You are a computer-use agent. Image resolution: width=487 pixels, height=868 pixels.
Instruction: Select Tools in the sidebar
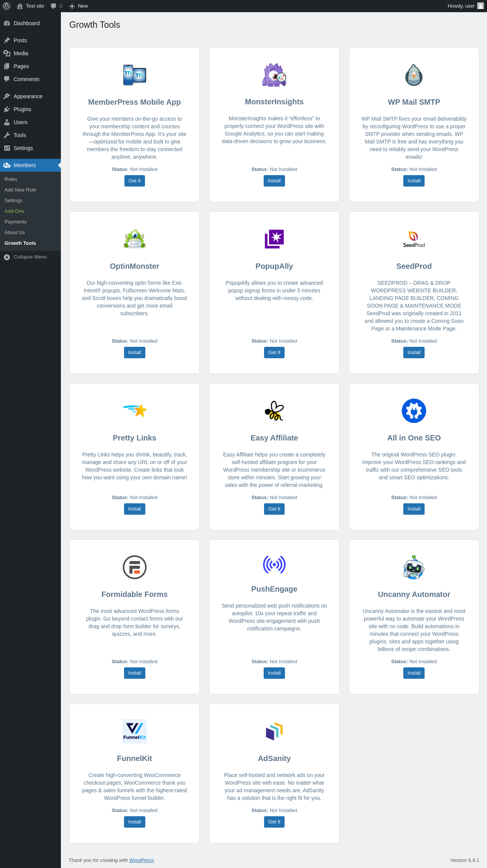click(x=30, y=135)
